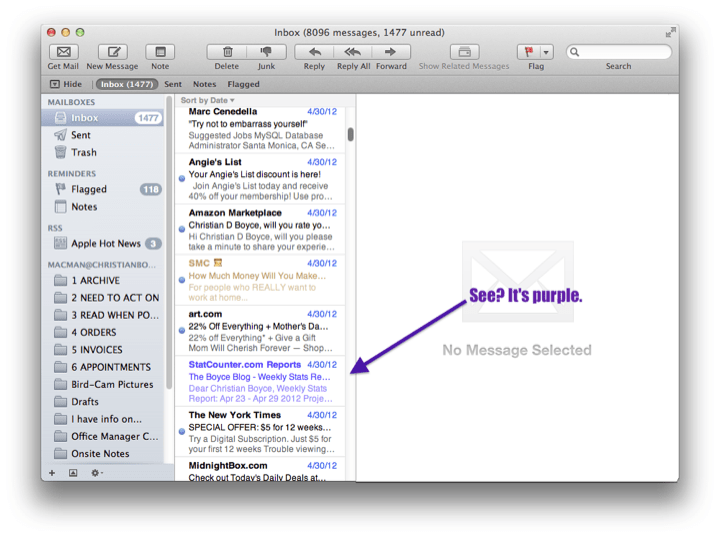
Task: Open Trash mailbox in sidebar
Action: [102, 152]
